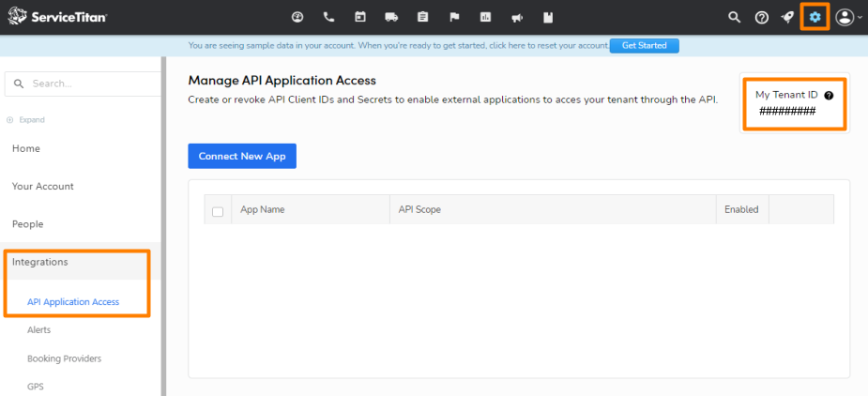Viewport: 868px width, 396px height.
Task: Click the Enabled column header
Action: [741, 209]
